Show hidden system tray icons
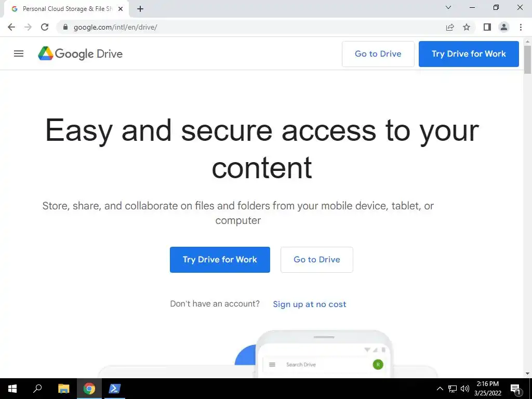The width and height of the screenshot is (532, 399). (440, 389)
